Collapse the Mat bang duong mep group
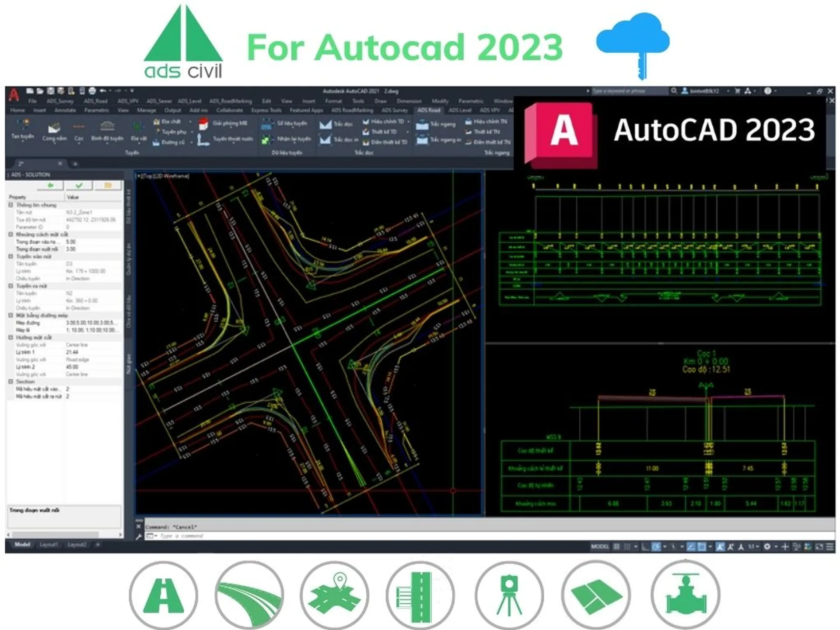 click(11, 315)
